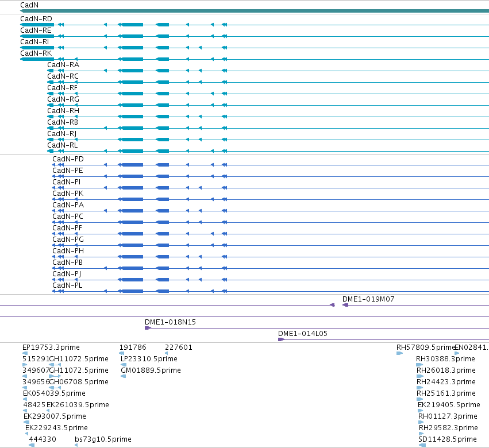Click protein label CadN-PE
Image resolution: width=489 pixels, height=448 pixels.
pos(68,171)
